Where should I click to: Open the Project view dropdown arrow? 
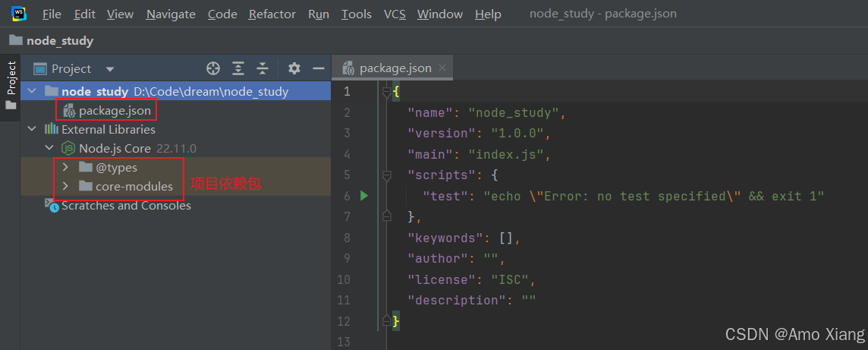[109, 69]
